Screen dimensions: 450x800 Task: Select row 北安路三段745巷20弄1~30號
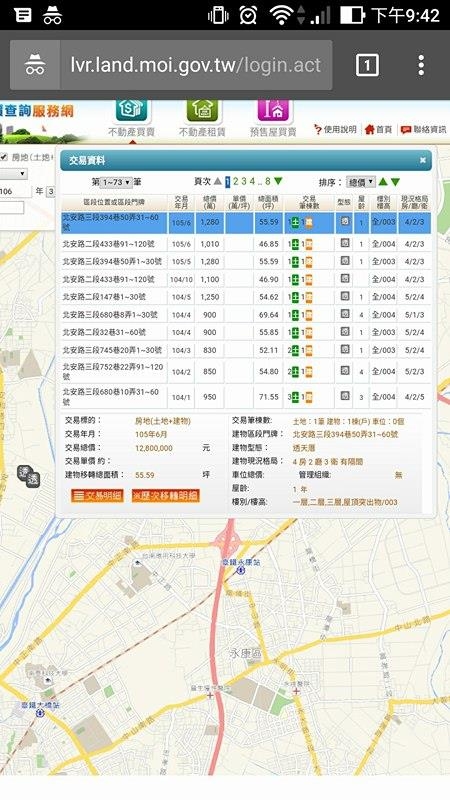246,350
